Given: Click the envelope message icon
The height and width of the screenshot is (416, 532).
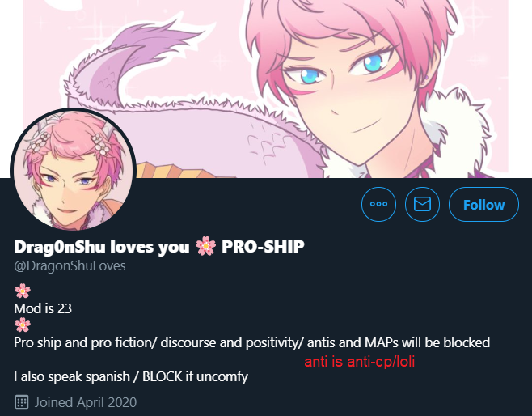Looking at the screenshot, I should [x=422, y=204].
